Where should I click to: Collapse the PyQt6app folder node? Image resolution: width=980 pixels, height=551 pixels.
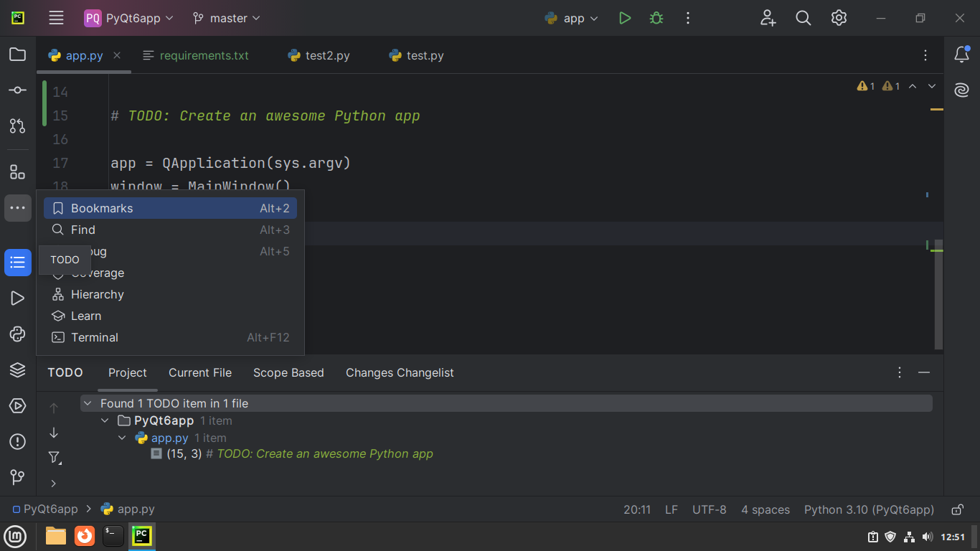pyautogui.click(x=105, y=420)
